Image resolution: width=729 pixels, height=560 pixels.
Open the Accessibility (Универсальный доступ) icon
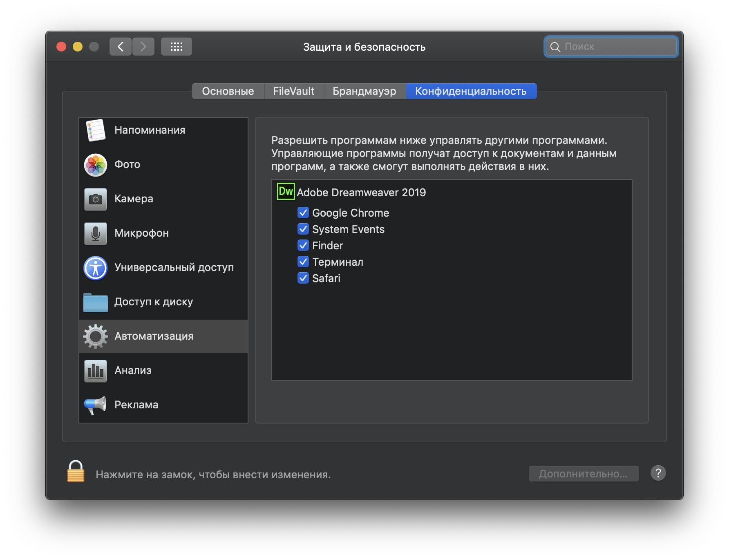point(96,268)
